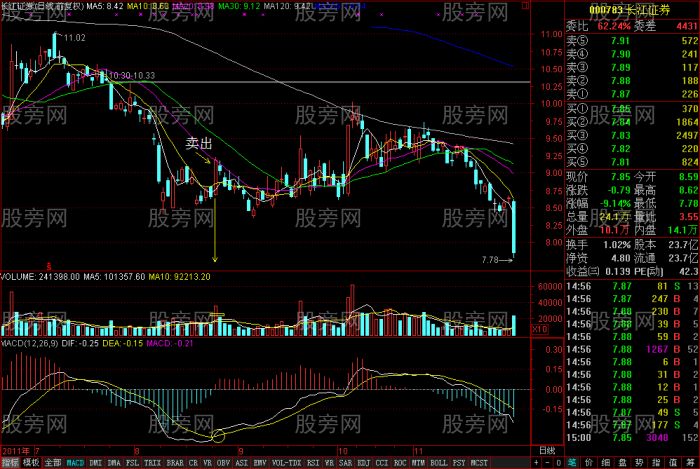
Task: Click the PE(动) 42.3 value
Action: click(x=688, y=271)
